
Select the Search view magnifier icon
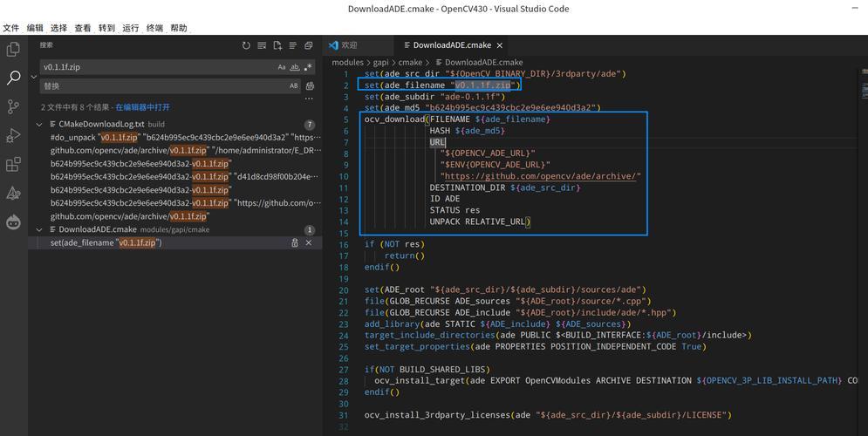click(x=13, y=78)
